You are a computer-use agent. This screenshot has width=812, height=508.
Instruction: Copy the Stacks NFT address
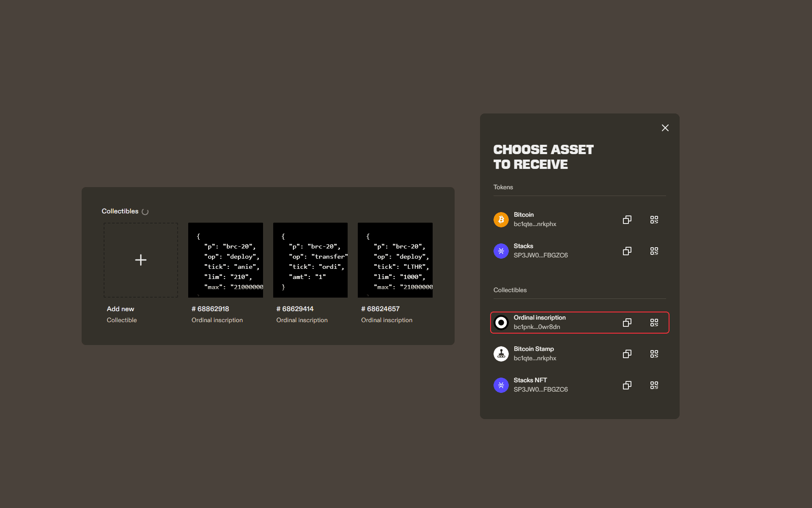tap(627, 385)
